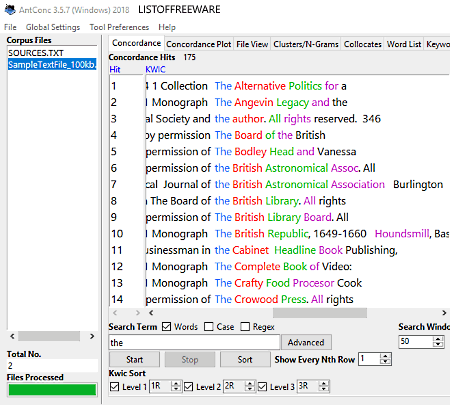Click the Total No. value field

pos(52,366)
